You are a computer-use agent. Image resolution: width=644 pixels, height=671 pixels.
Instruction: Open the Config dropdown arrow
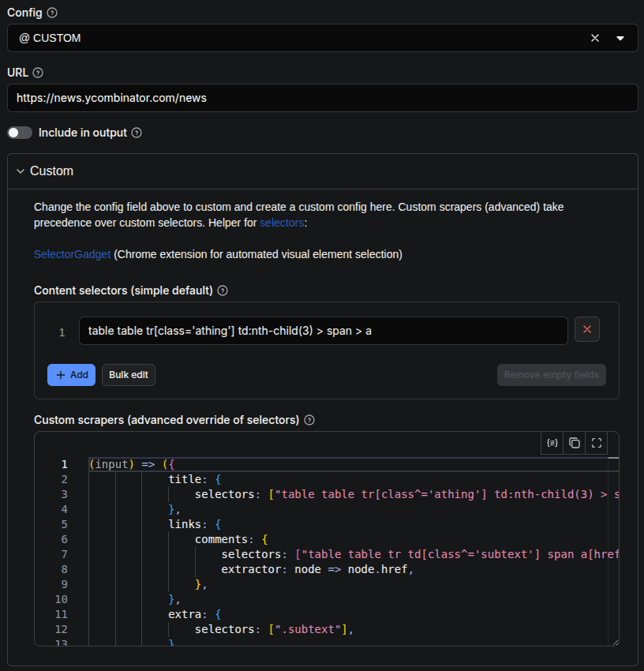620,38
